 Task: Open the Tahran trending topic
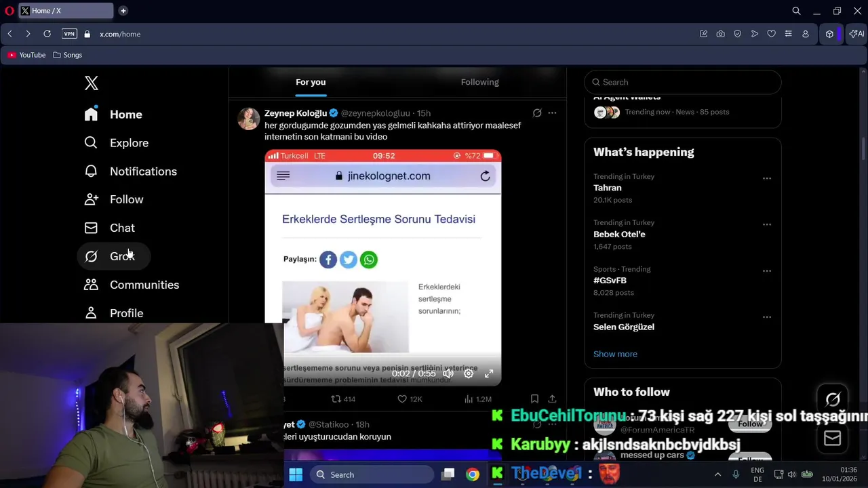pyautogui.click(x=608, y=188)
